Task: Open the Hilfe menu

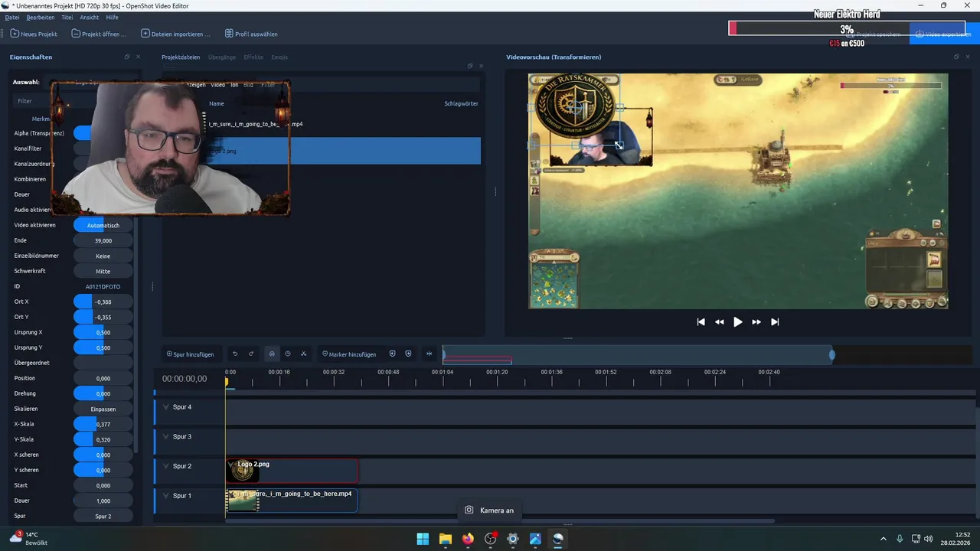Action: coord(112,17)
